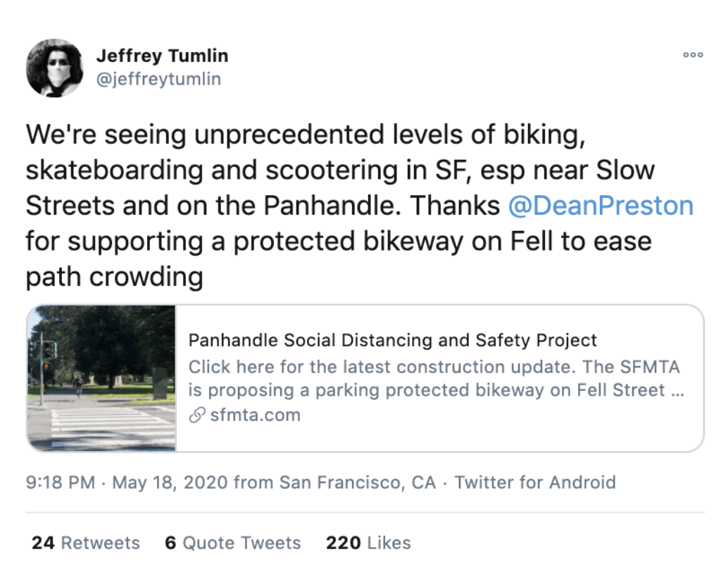Open the Twitter for Android source link
728x571 pixels.
pos(535,482)
